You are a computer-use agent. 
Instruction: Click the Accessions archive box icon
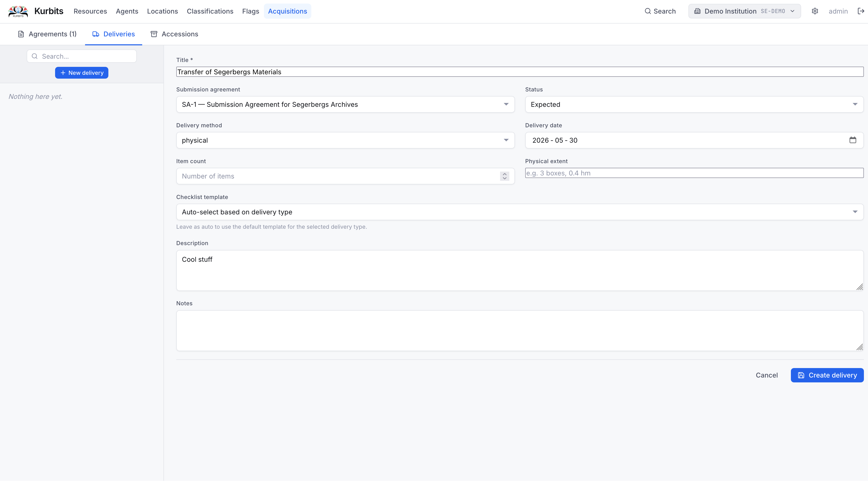coord(154,34)
